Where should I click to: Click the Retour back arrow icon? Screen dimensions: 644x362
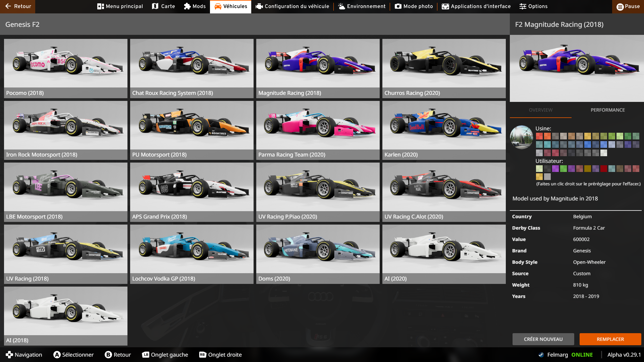click(8, 6)
